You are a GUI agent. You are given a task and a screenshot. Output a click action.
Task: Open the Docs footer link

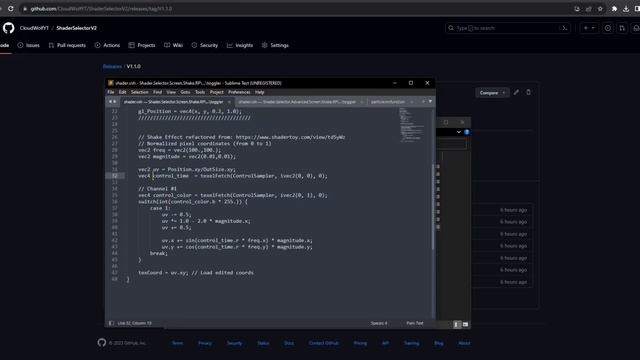[x=289, y=343]
